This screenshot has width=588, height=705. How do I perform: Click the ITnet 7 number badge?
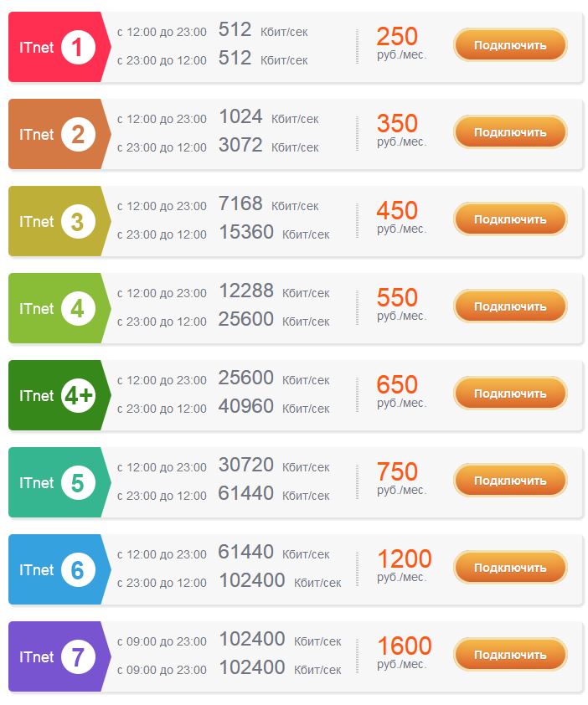tap(78, 657)
